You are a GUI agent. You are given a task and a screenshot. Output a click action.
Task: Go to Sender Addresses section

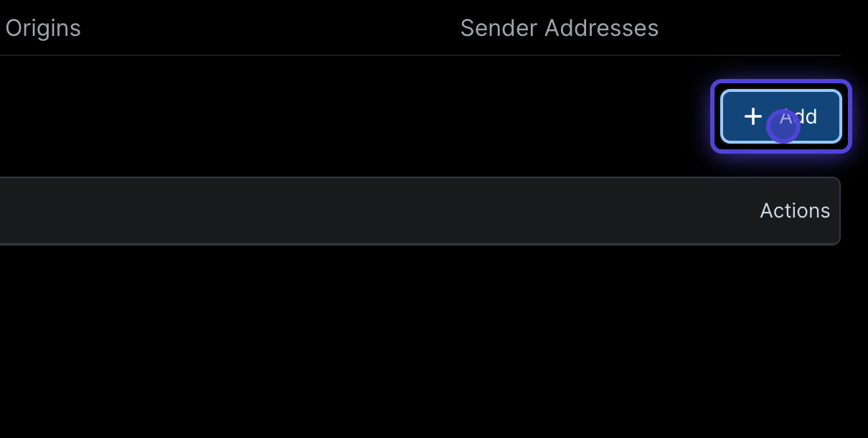559,28
